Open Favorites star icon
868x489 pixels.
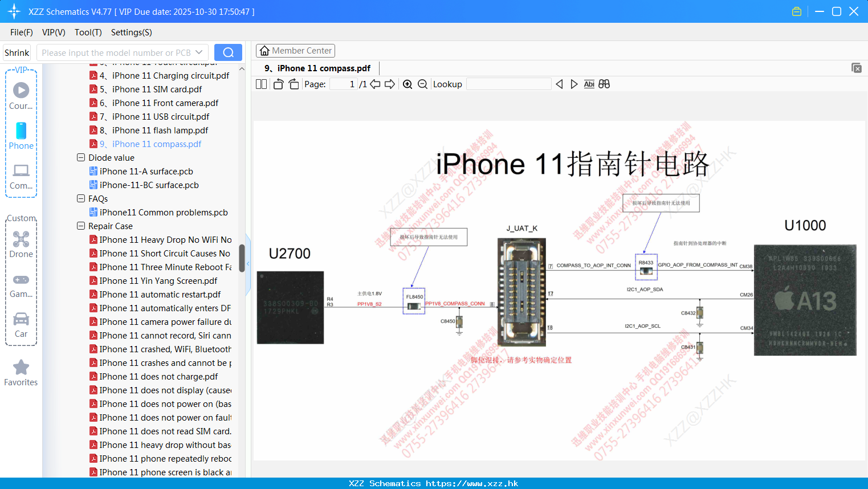(21, 373)
